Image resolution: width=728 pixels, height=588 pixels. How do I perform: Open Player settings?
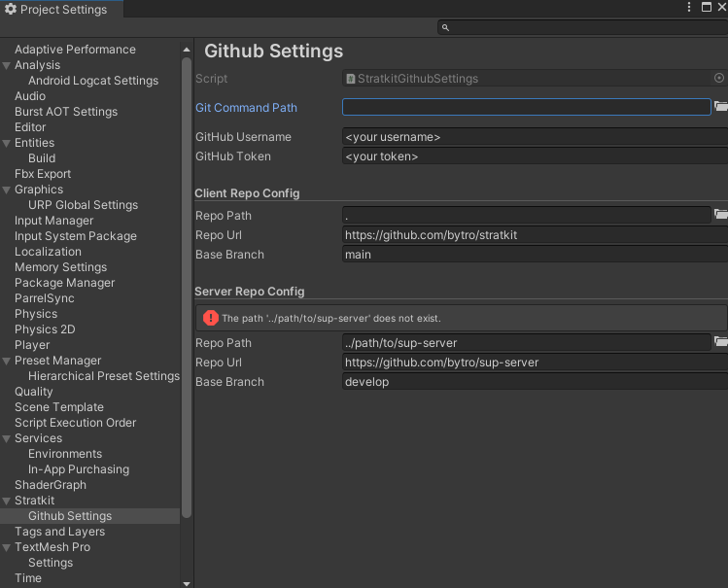coord(32,345)
